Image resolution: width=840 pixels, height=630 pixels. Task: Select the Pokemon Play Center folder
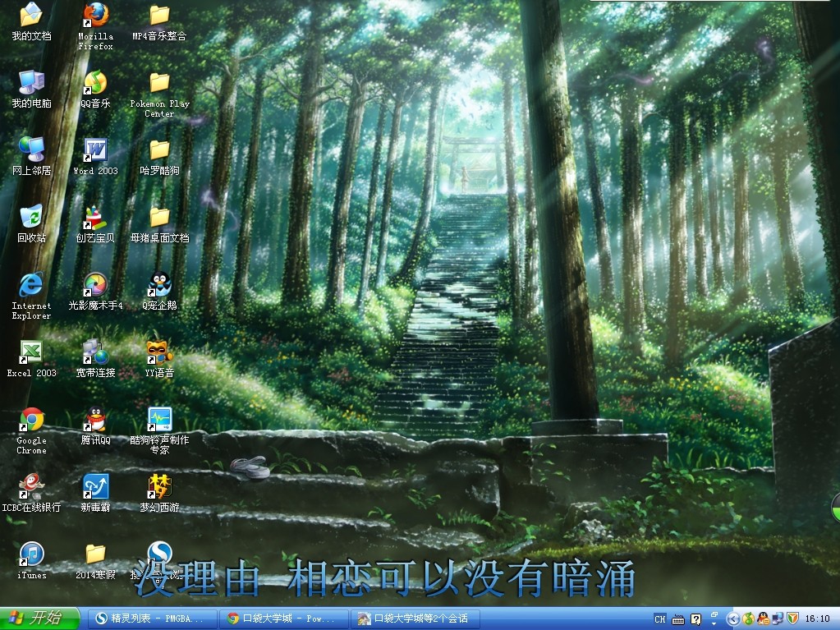159,94
